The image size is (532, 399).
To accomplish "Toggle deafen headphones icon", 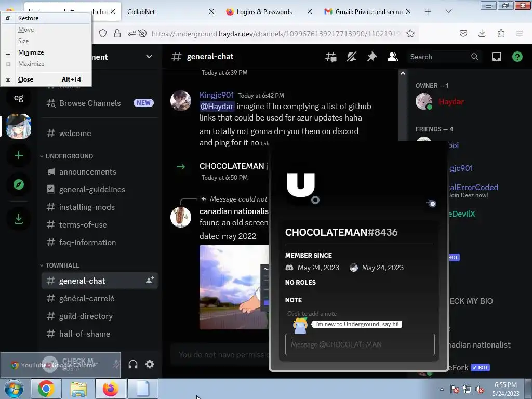I will coord(133,364).
